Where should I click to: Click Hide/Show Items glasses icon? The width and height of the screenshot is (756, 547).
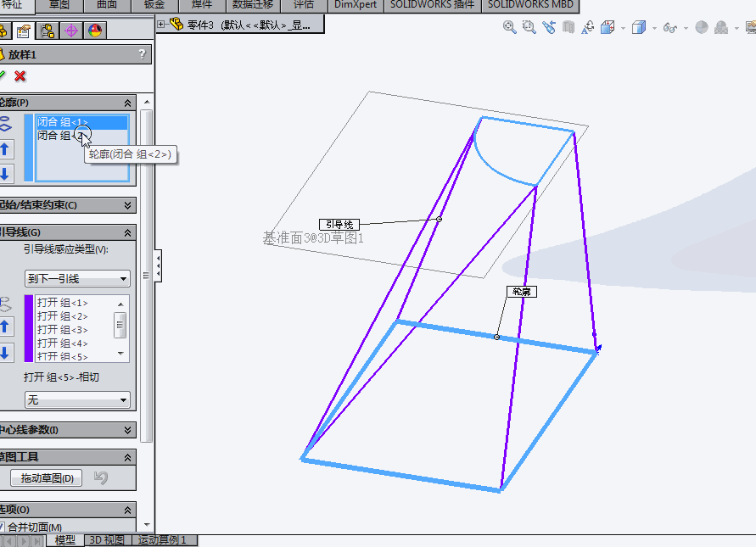[x=670, y=28]
